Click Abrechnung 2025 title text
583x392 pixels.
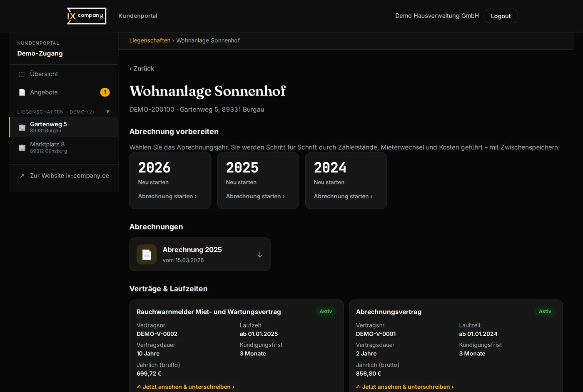[192, 250]
